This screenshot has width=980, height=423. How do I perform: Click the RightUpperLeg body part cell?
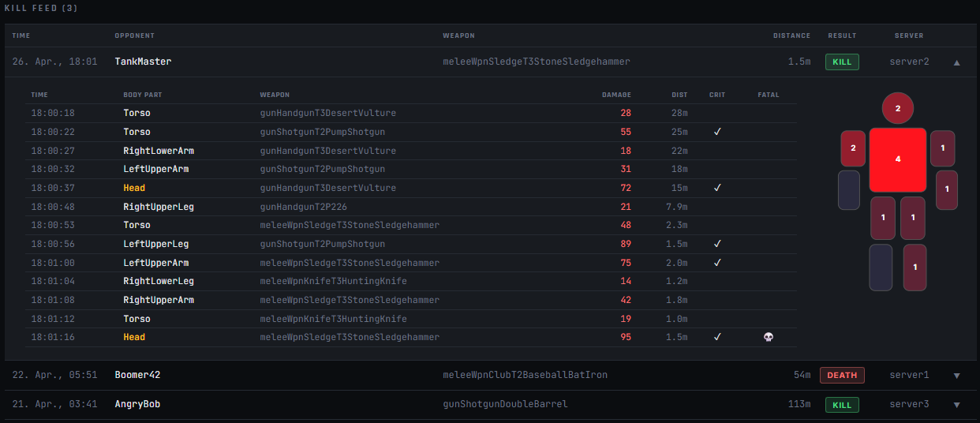click(159, 207)
